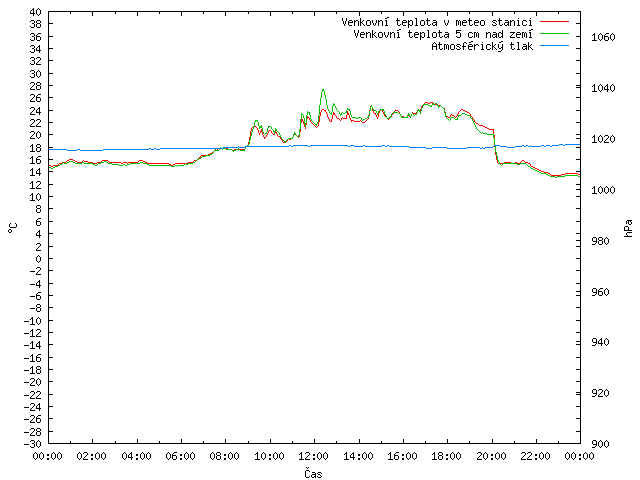Click the 920 hPa axis label

coord(600,393)
